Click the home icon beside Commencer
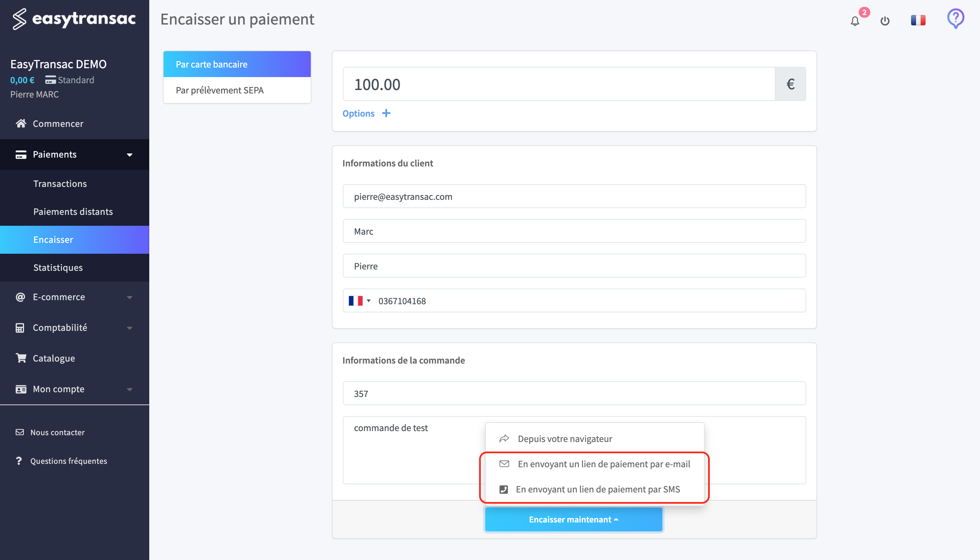Screen dimensions: 980x560 click(x=21, y=123)
